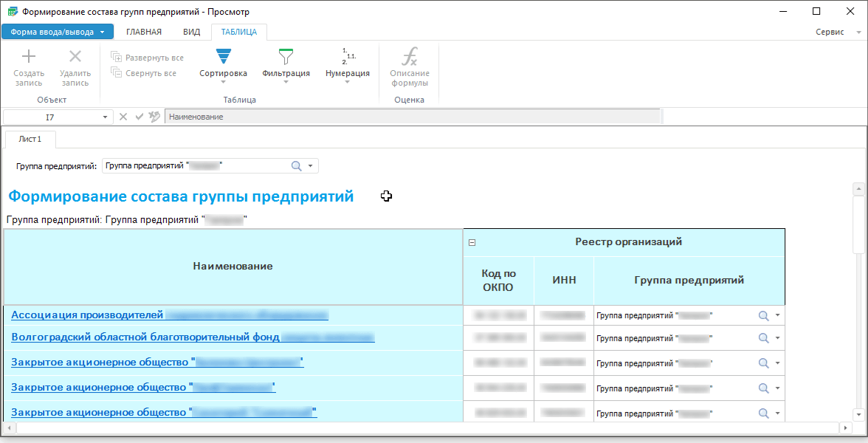Open group dropdown arrow in third row

click(778, 363)
